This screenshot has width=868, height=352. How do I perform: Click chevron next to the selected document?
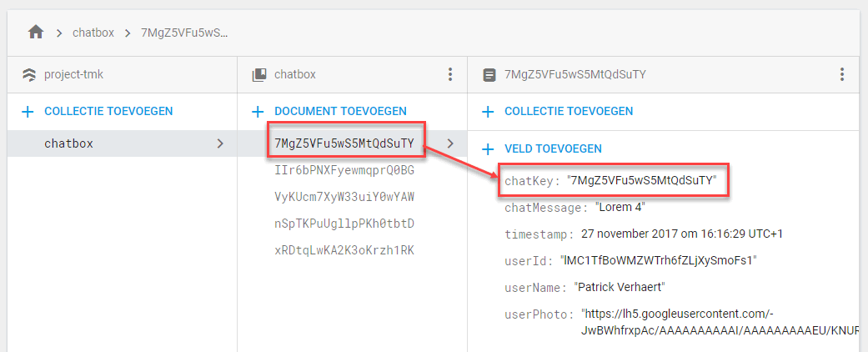(x=450, y=143)
